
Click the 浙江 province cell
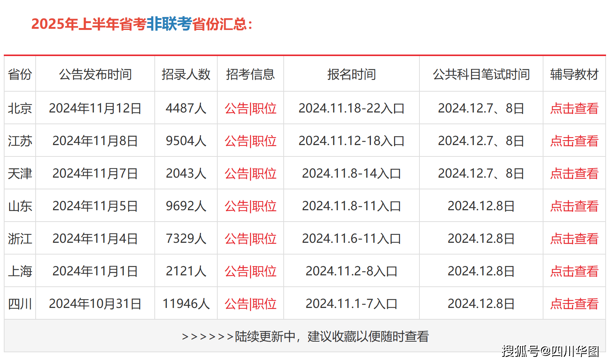point(20,239)
